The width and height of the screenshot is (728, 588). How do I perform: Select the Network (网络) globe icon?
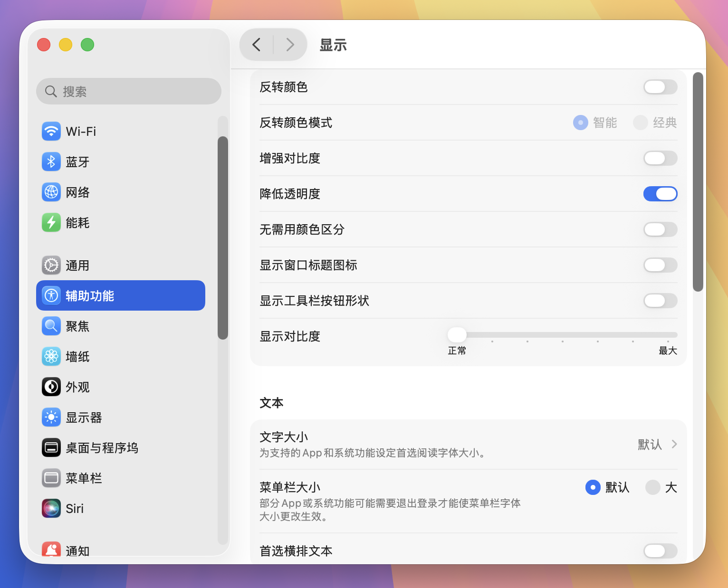[x=51, y=192]
